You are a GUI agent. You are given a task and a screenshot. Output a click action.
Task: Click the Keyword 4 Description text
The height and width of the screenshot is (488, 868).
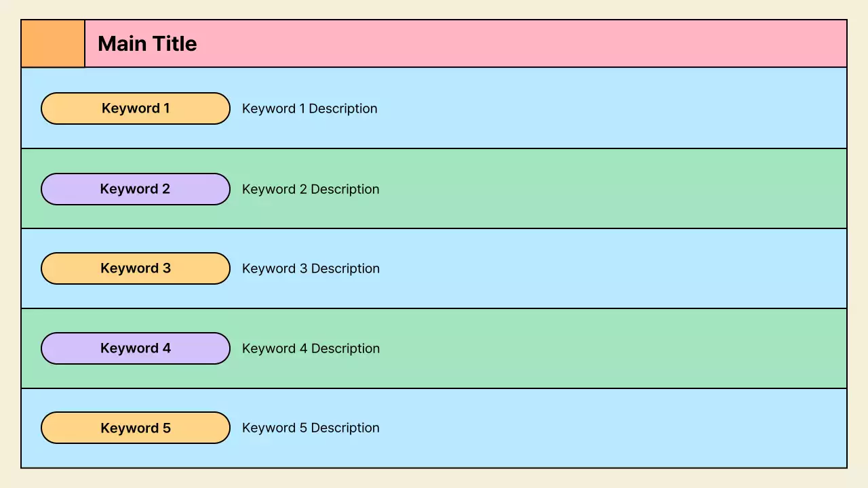[311, 348]
